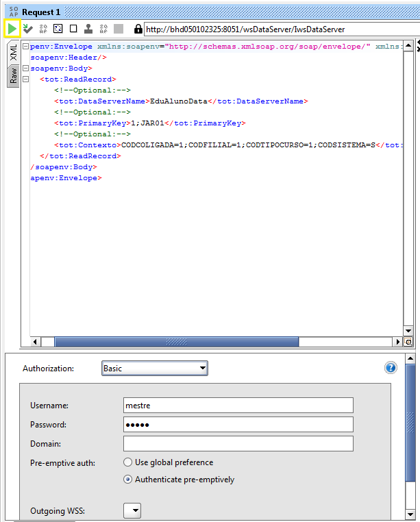Image resolution: width=420 pixels, height=522 pixels.
Task: Create an empty request icon
Action: click(x=73, y=29)
